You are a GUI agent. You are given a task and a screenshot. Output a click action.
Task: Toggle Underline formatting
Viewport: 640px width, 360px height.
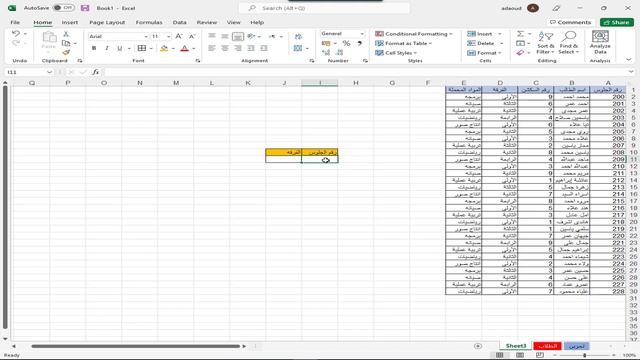[x=120, y=48]
